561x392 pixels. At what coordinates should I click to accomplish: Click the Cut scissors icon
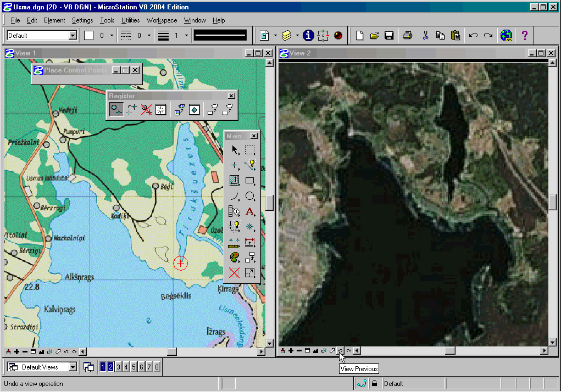coord(425,35)
